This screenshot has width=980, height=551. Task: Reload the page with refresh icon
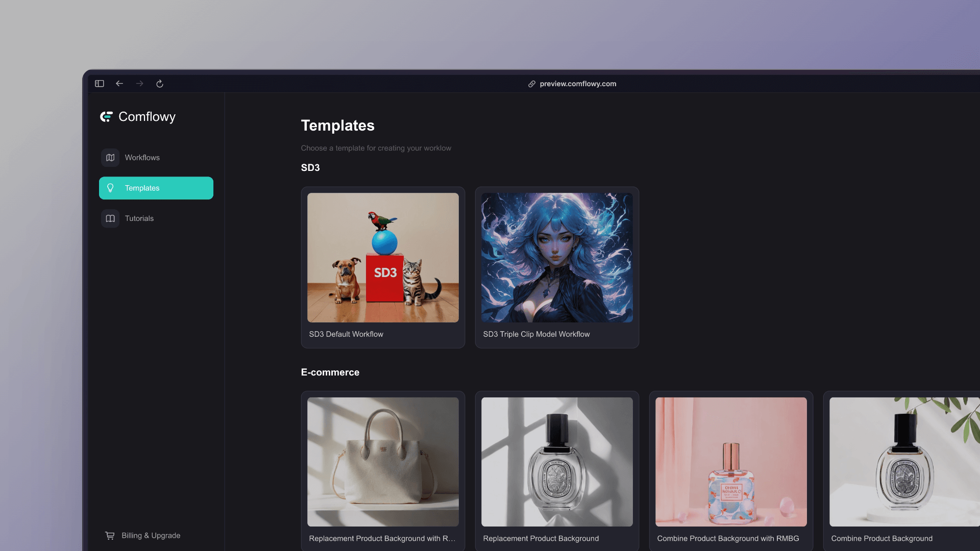160,84
